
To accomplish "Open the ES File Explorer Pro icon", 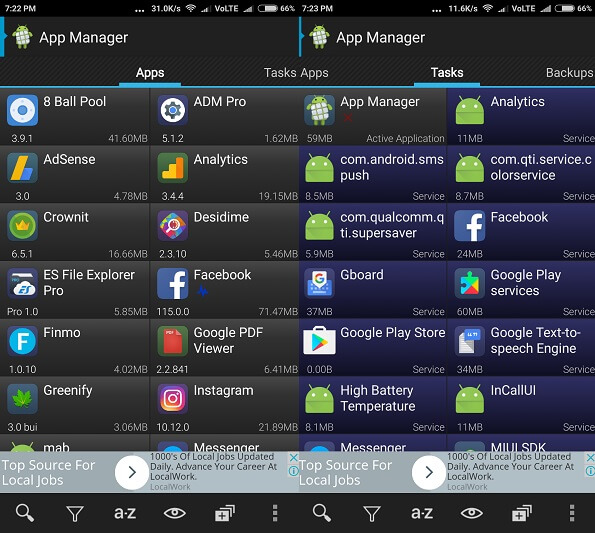I will (22, 283).
